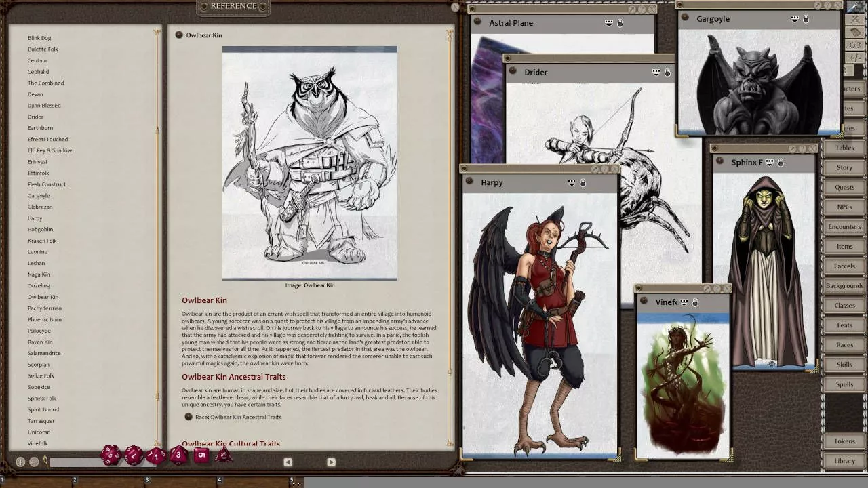Open the Astral Plane image toolbar dropdown

pos(609,23)
